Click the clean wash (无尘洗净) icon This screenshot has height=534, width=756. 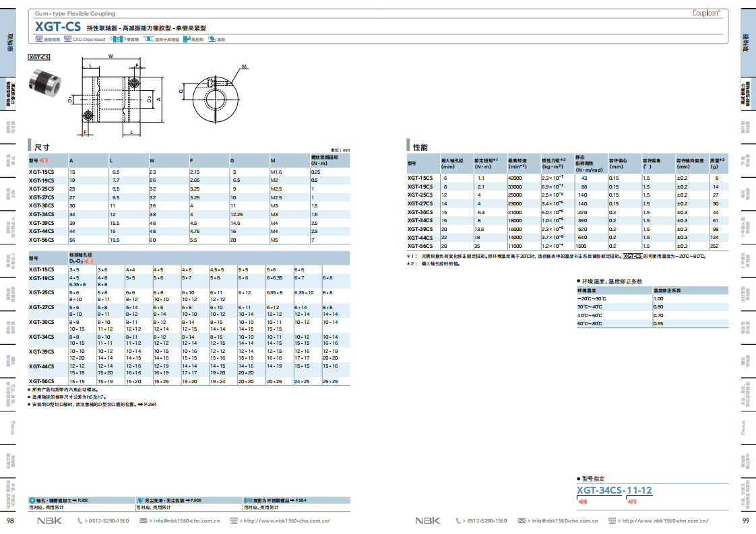[x=140, y=501]
